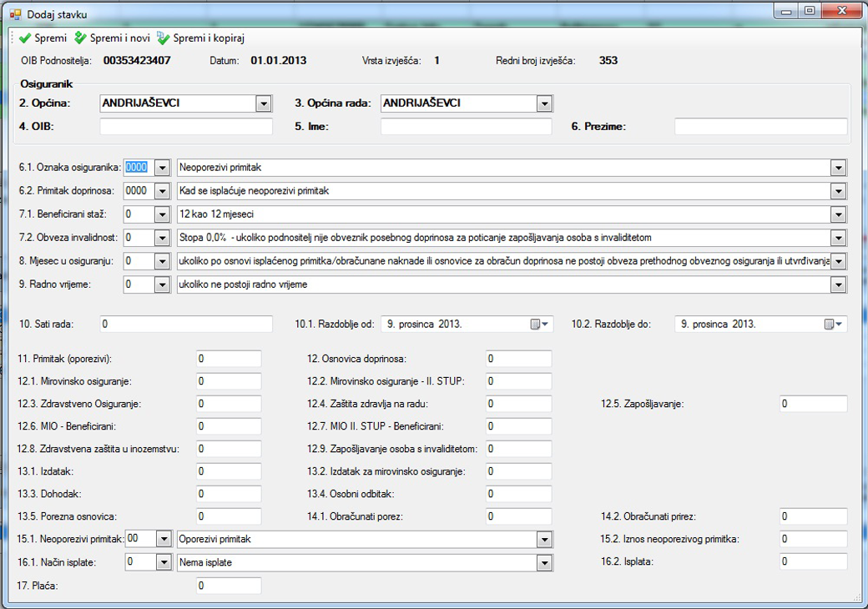This screenshot has height=609, width=868.
Task: Expand the 'Stopa 0,0%' description dropdown
Action: coord(838,238)
